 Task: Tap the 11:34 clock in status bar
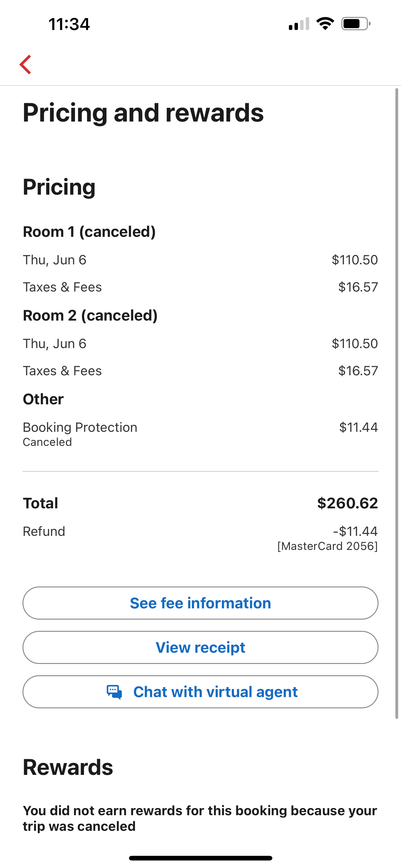(x=69, y=24)
